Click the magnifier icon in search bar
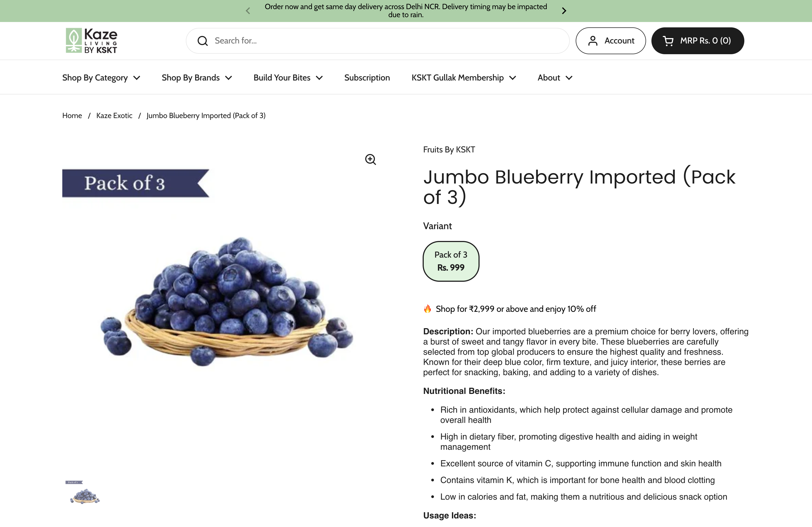812x527 pixels. coord(203,41)
